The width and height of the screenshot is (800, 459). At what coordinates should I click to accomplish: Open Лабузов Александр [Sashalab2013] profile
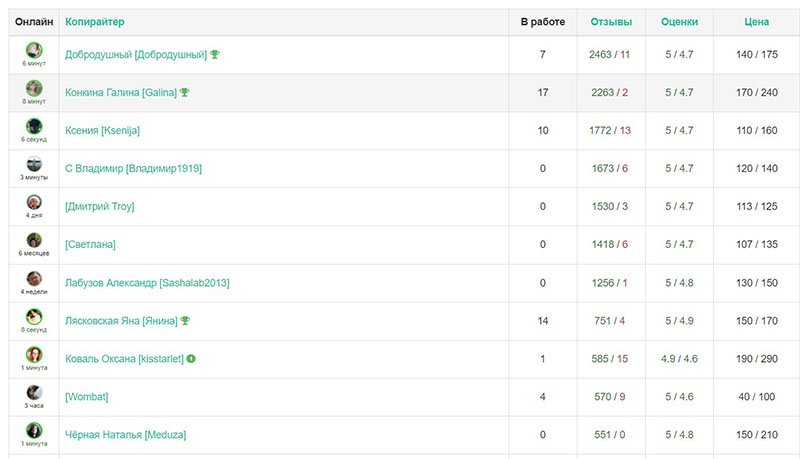(x=147, y=283)
